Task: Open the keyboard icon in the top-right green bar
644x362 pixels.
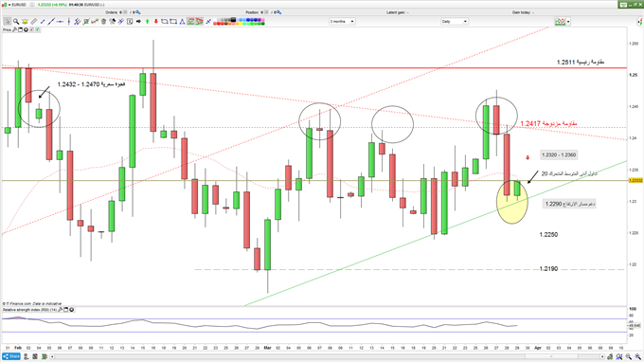Action: (x=623, y=5)
